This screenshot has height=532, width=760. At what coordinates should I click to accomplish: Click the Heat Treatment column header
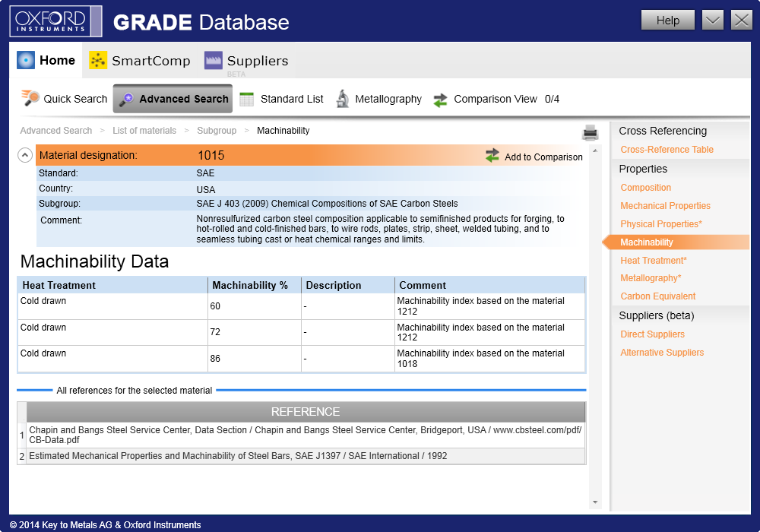point(113,286)
